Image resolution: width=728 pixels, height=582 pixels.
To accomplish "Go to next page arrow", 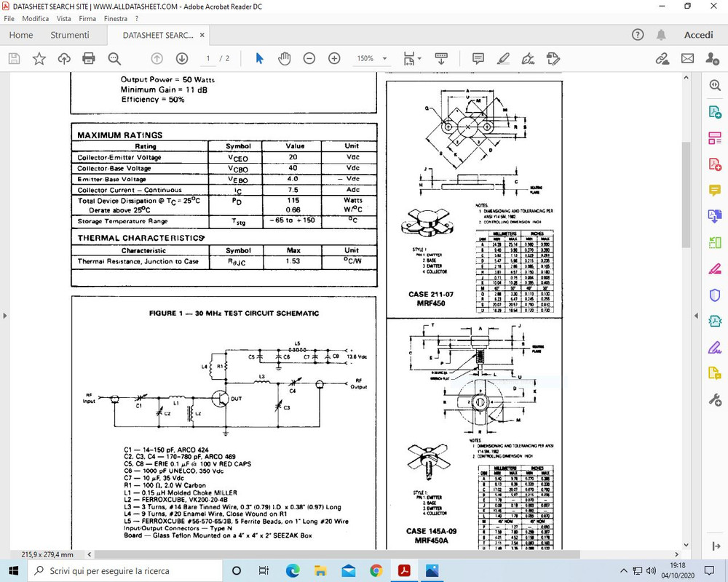I will 182,58.
